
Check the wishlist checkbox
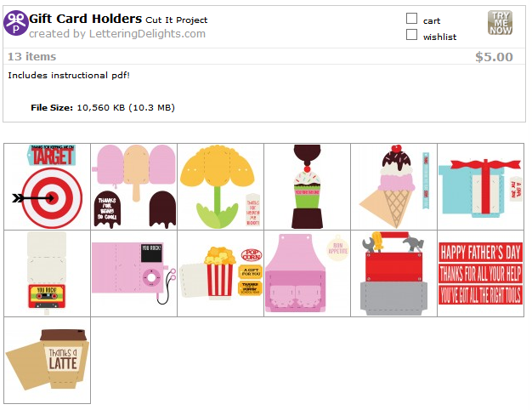(x=411, y=34)
